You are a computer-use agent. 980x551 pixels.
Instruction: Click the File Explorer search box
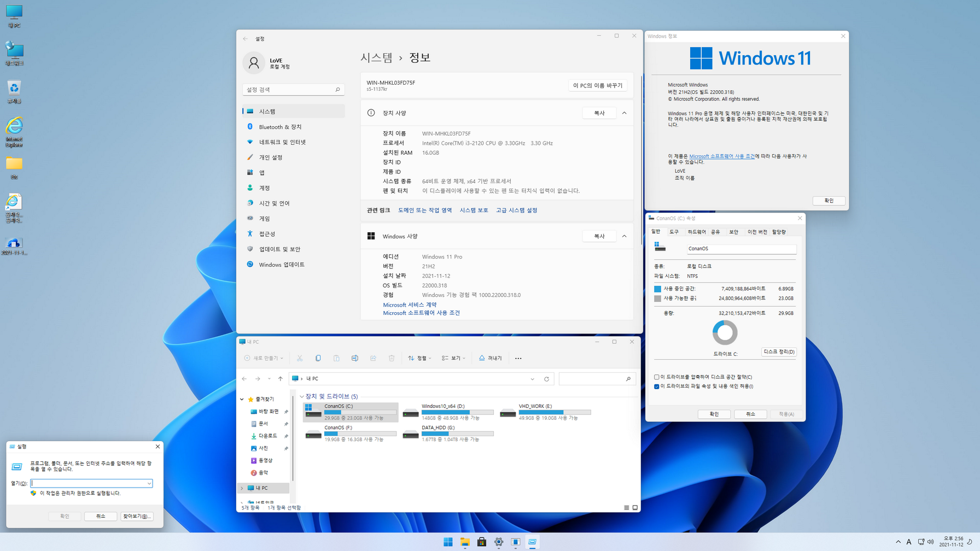click(597, 379)
